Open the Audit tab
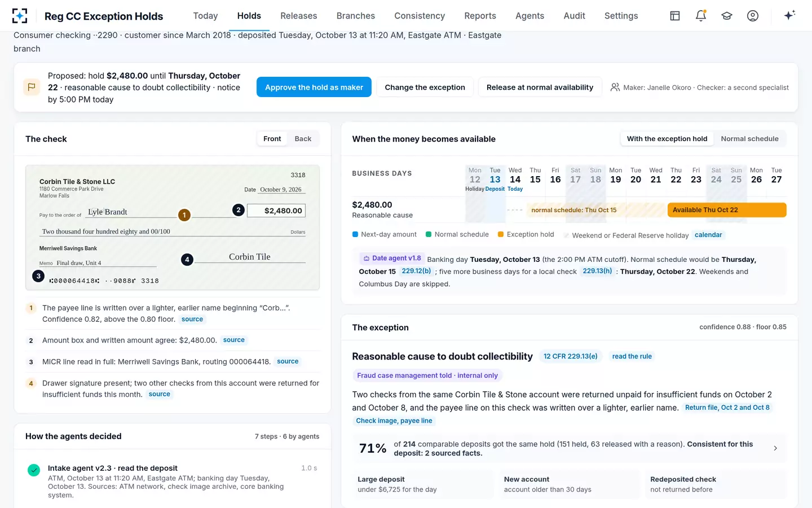Viewport: 812px width, 508px height. click(x=575, y=16)
